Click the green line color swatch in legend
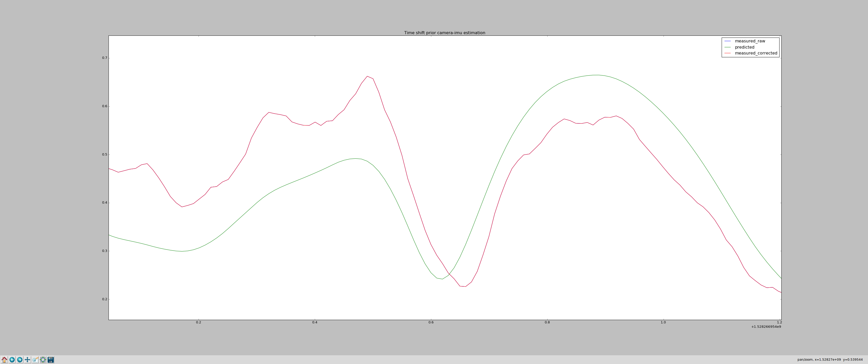The image size is (868, 364). click(x=728, y=47)
